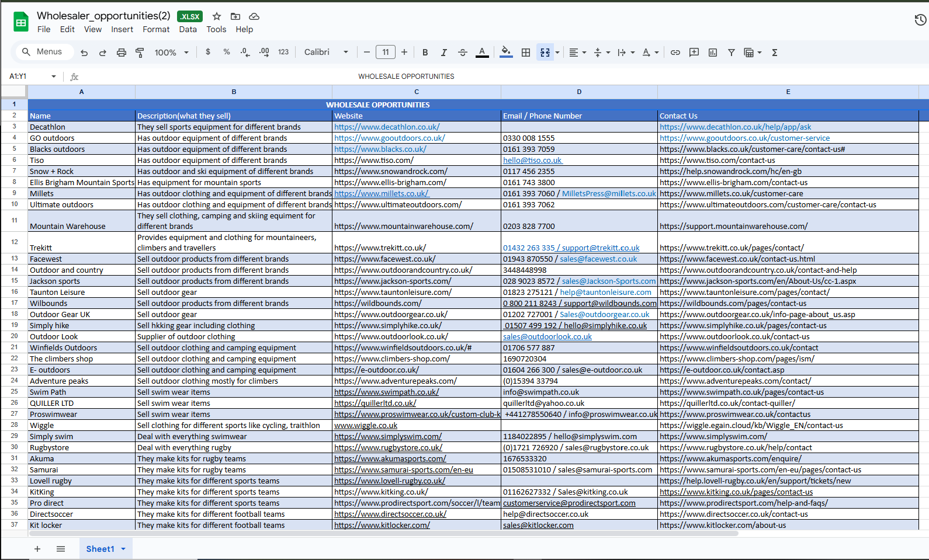Image resolution: width=929 pixels, height=560 pixels.
Task: Insert link icon
Action: 675,53
